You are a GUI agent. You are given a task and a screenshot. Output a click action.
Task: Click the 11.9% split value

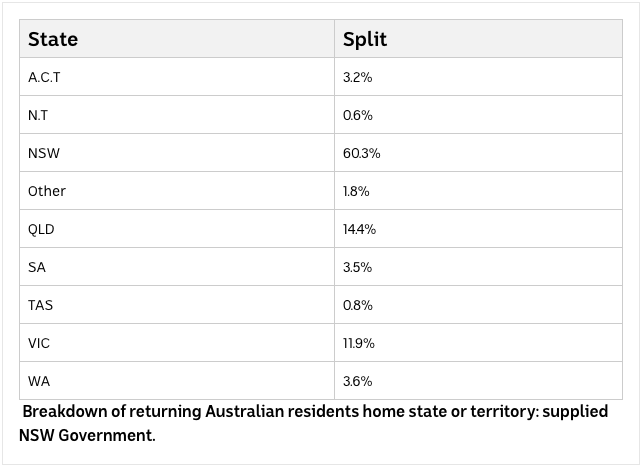pos(359,343)
